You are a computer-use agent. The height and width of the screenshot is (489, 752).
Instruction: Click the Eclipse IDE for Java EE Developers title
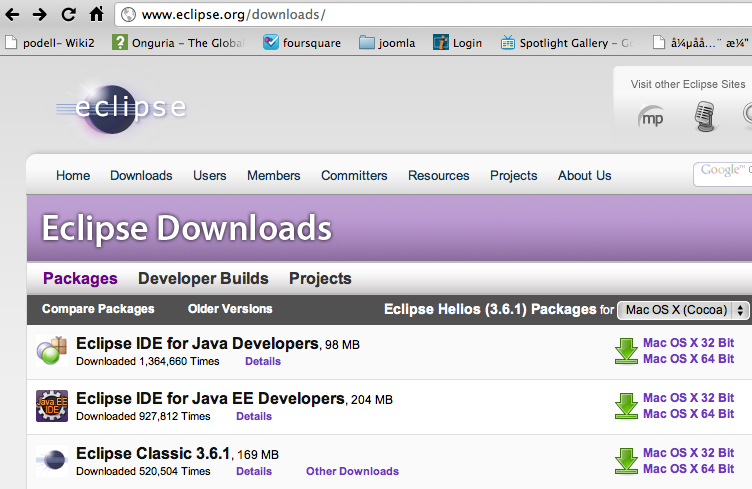[210, 399]
